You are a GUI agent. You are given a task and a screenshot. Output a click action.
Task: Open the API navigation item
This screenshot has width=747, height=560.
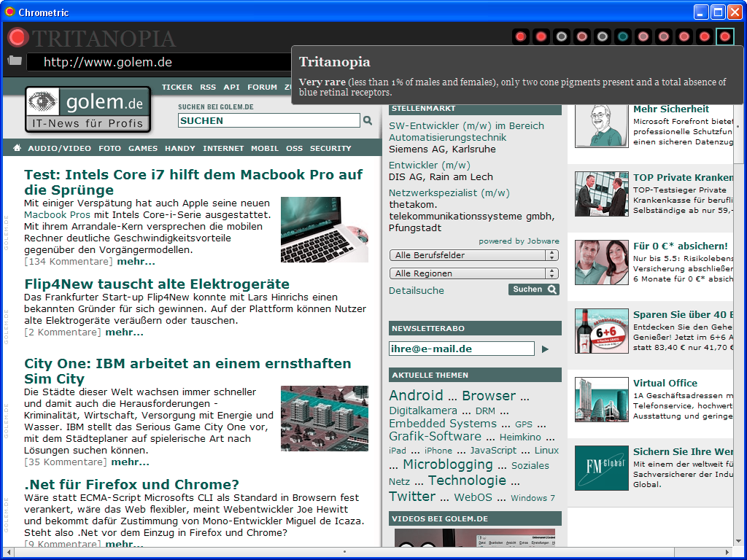(231, 87)
